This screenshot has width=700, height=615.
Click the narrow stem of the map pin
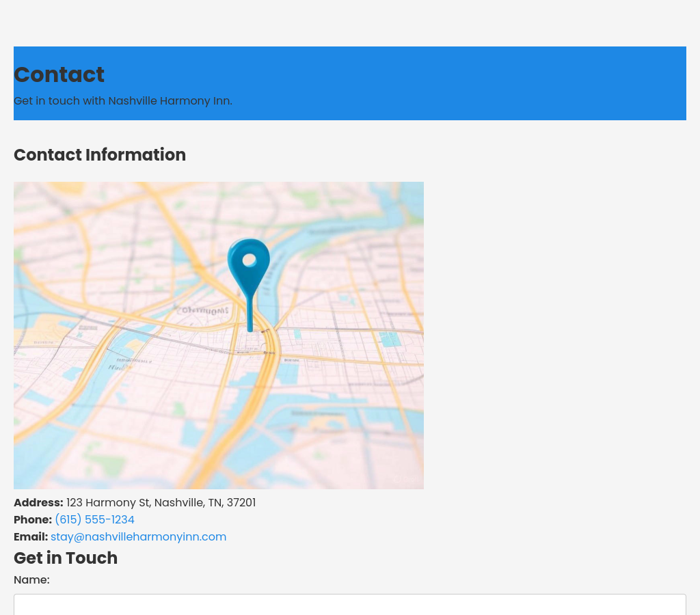click(x=250, y=316)
